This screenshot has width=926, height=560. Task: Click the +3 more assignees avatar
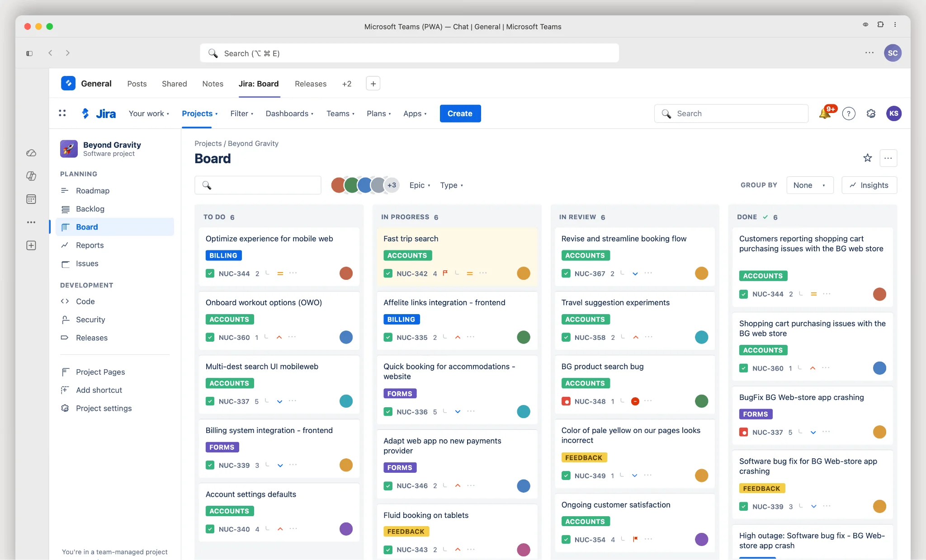tap(392, 185)
